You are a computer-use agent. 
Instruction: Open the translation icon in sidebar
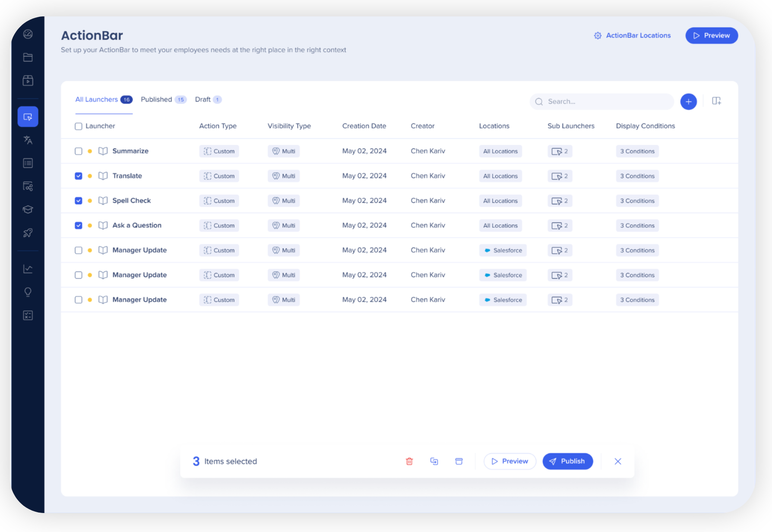tap(28, 140)
